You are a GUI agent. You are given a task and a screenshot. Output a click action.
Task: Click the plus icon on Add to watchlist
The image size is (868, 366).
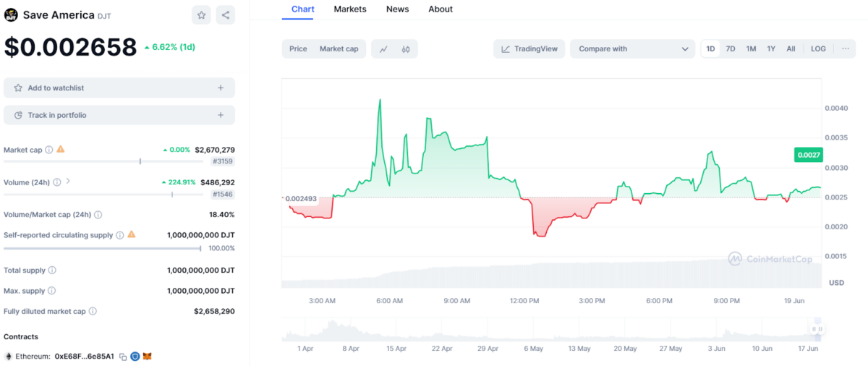coord(221,88)
